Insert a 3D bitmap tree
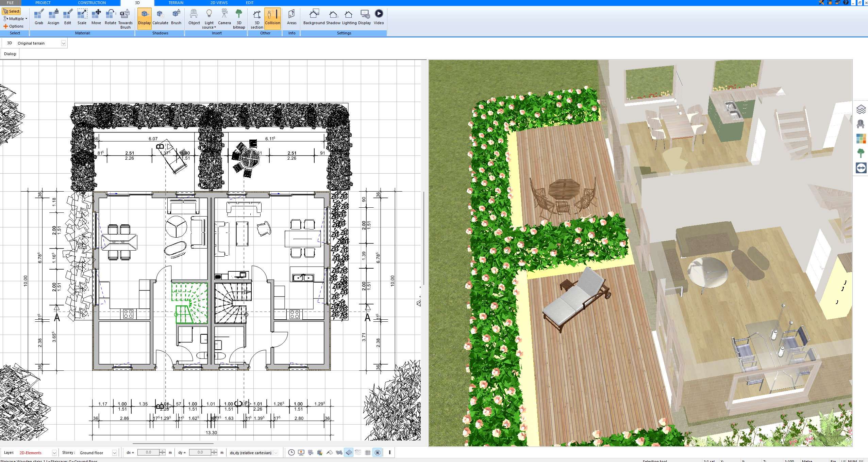This screenshot has height=462, width=868. coord(239,19)
